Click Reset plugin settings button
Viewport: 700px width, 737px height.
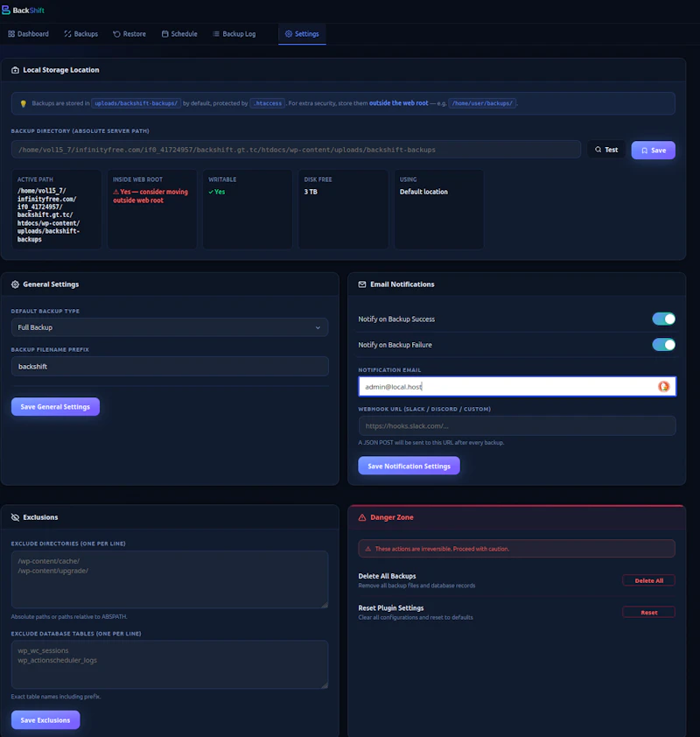pyautogui.click(x=648, y=612)
